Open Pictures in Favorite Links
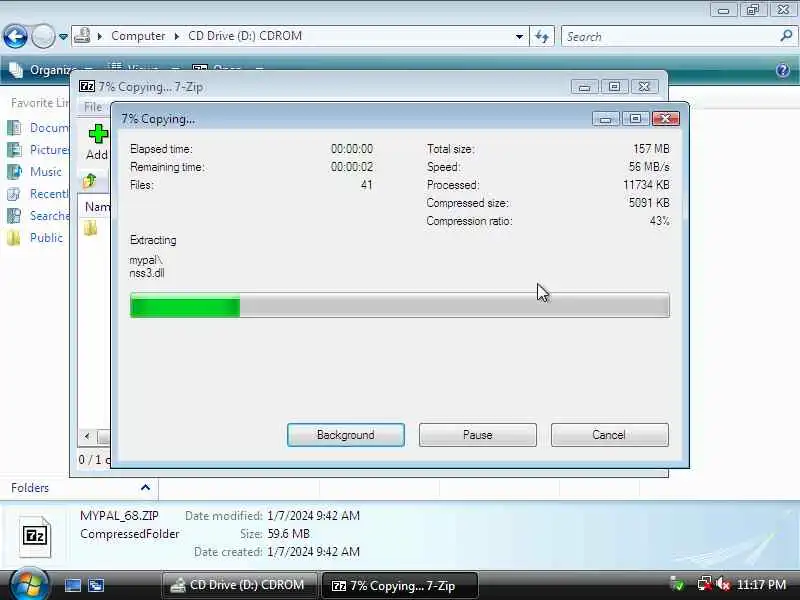The width and height of the screenshot is (800, 600). click(38, 149)
